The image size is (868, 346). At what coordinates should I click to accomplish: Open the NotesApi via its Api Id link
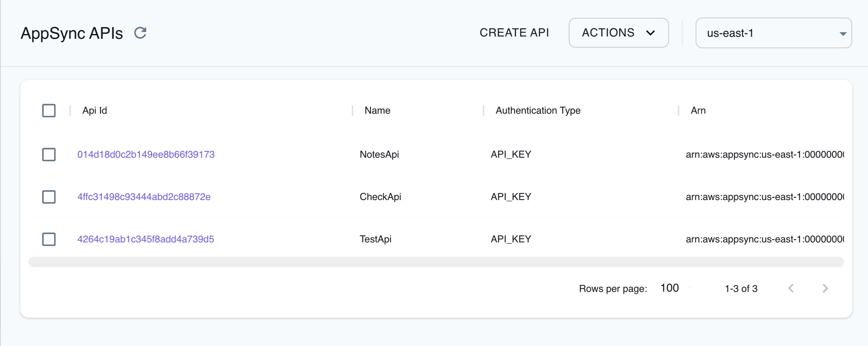point(146,154)
